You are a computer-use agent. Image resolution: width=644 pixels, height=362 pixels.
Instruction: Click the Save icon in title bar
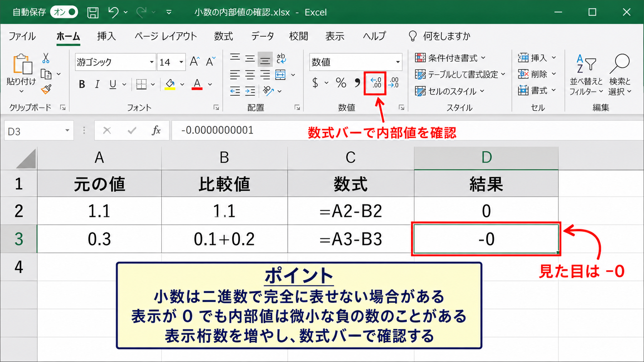coord(93,12)
